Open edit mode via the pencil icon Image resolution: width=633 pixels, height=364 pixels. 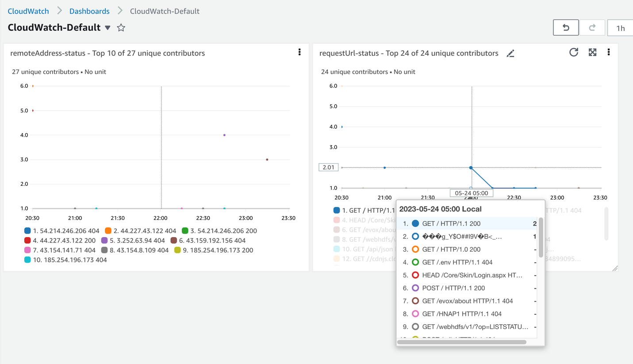510,53
